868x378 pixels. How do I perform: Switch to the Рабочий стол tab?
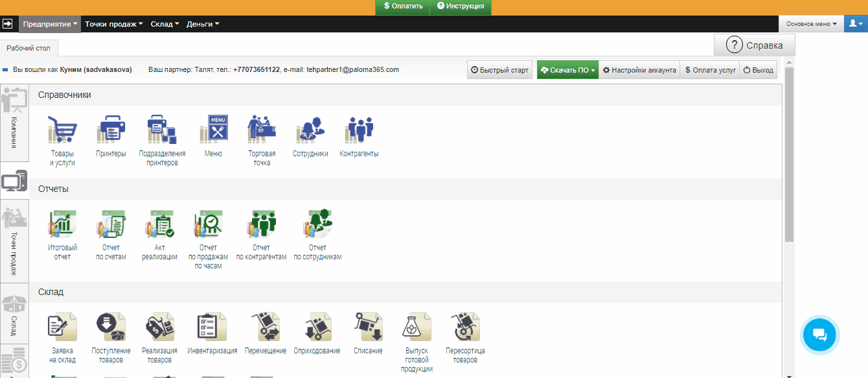29,48
